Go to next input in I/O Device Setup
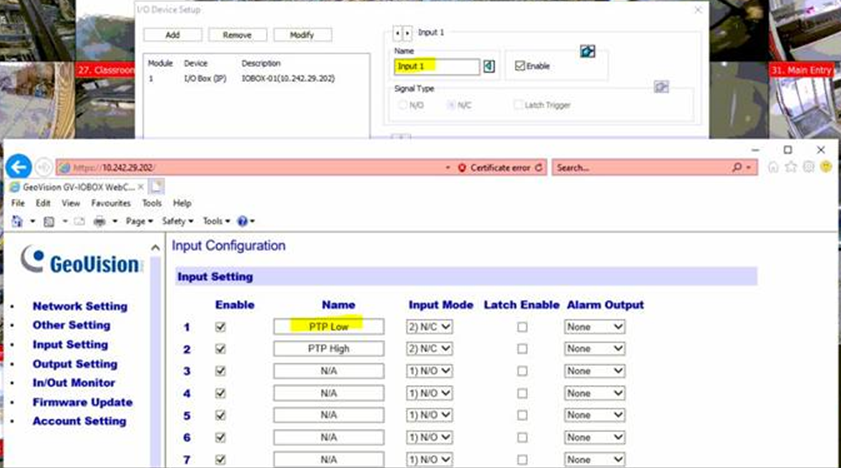This screenshot has height=468, width=841. (x=407, y=33)
